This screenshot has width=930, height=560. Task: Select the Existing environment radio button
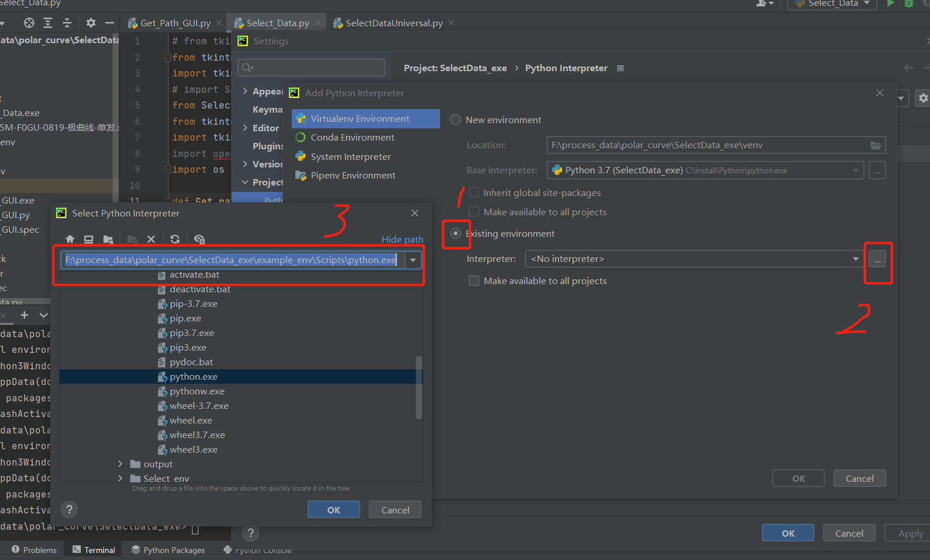(x=456, y=233)
